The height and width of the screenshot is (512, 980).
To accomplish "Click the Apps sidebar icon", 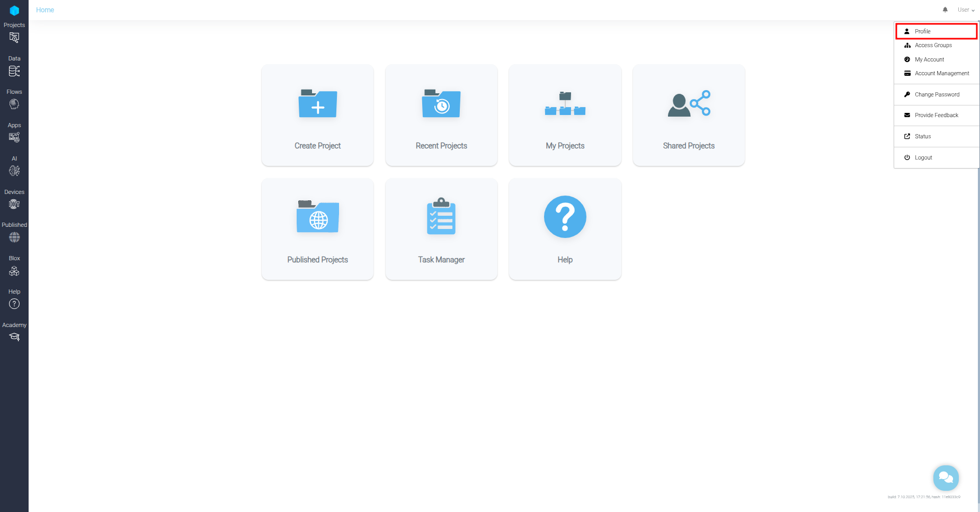I will coord(14,137).
